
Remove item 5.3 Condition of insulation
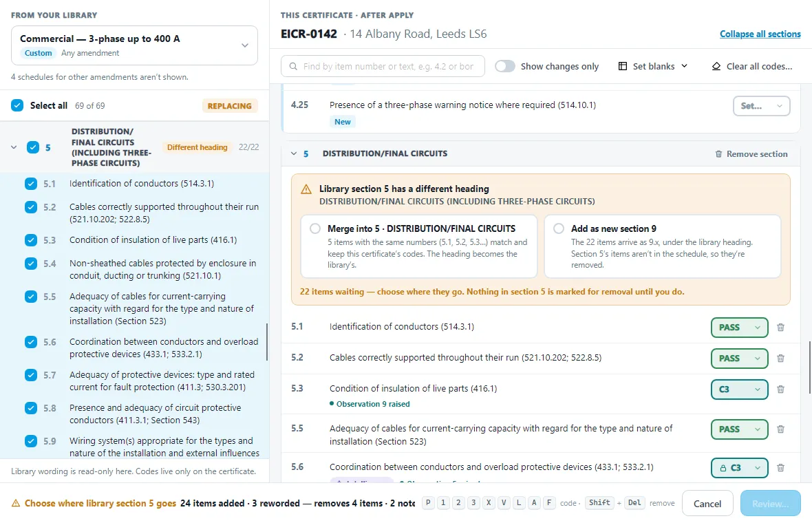(780, 389)
